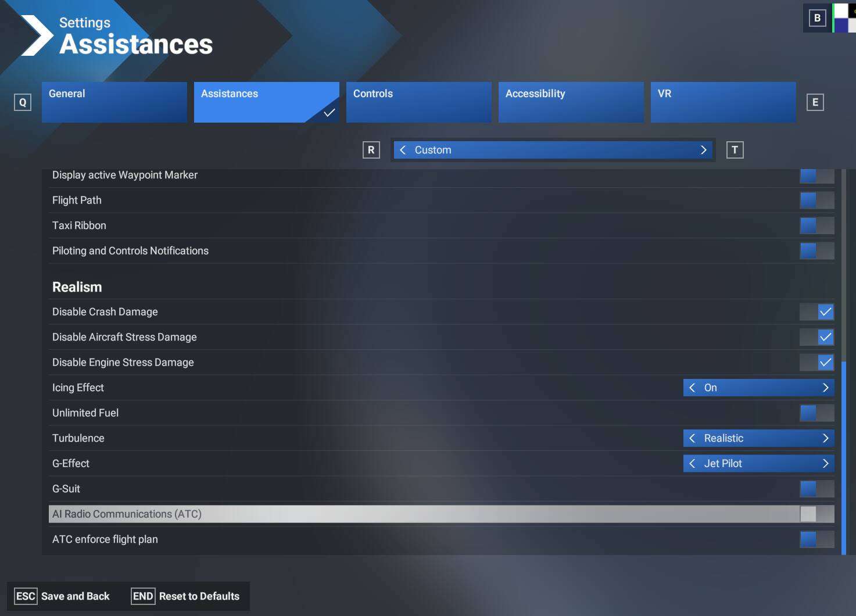
Task: Toggle the G-Suit setting
Action: tap(817, 489)
